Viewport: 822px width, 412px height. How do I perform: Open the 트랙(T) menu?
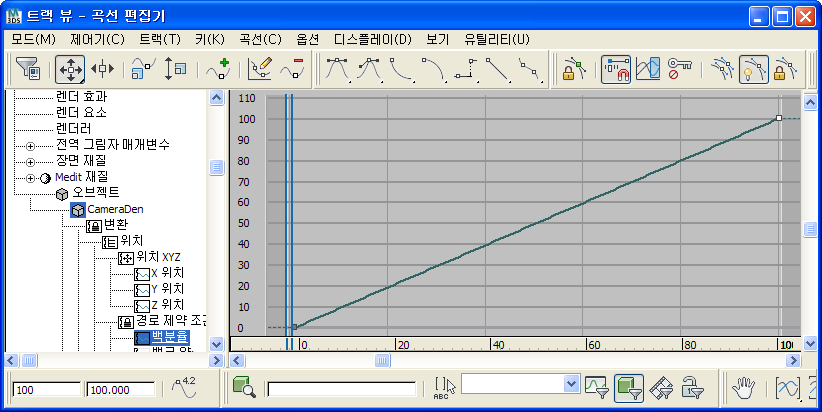[x=160, y=39]
